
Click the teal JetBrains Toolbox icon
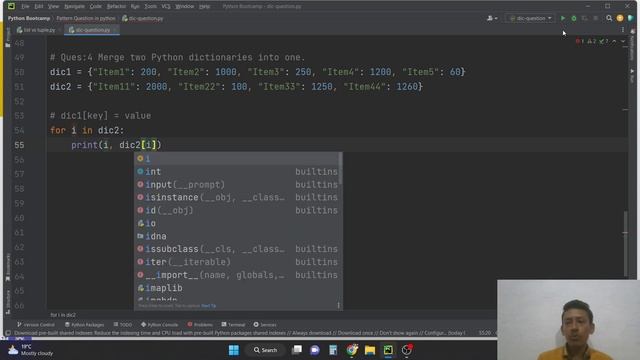point(631,18)
